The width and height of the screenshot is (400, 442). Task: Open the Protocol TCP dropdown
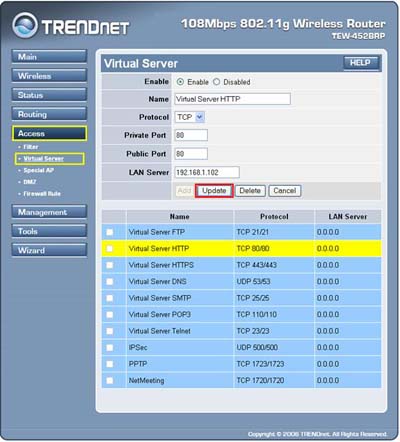pyautogui.click(x=190, y=117)
